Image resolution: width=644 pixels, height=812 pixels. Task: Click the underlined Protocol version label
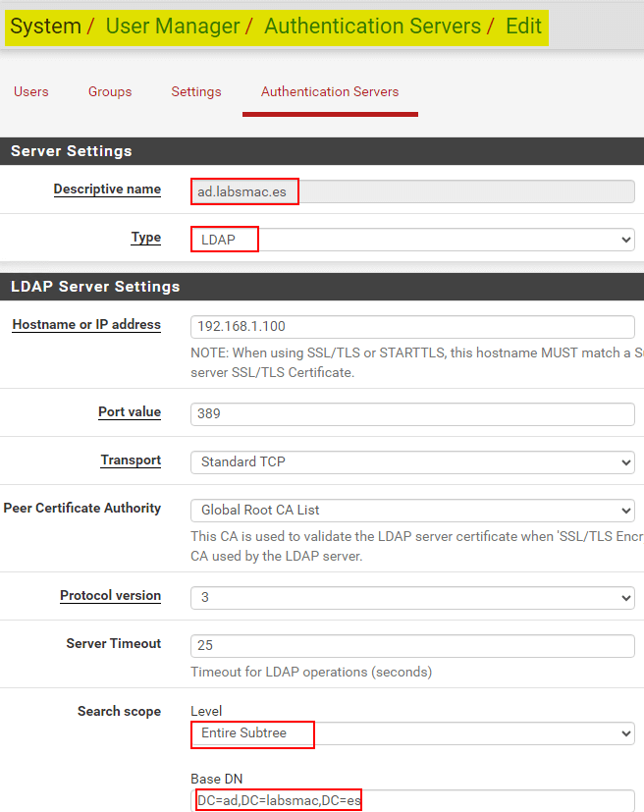pyautogui.click(x=110, y=596)
